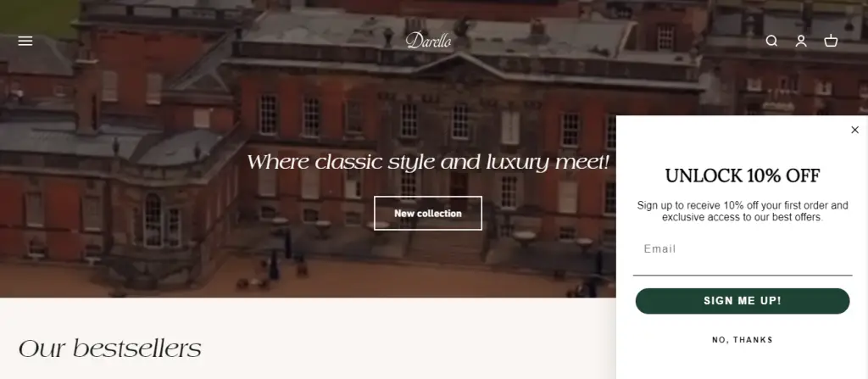Click the Our bestsellers heading
The image size is (868, 379).
[109, 349]
